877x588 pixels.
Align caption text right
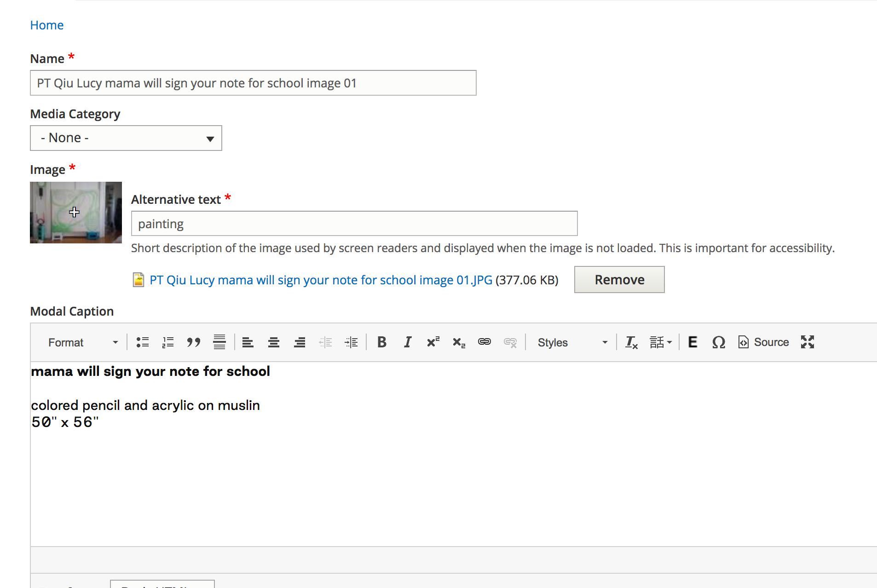click(300, 342)
